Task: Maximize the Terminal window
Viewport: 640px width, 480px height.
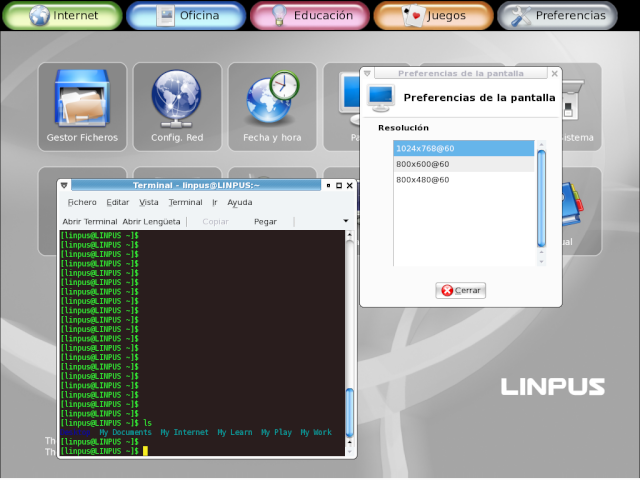Action: (x=339, y=185)
